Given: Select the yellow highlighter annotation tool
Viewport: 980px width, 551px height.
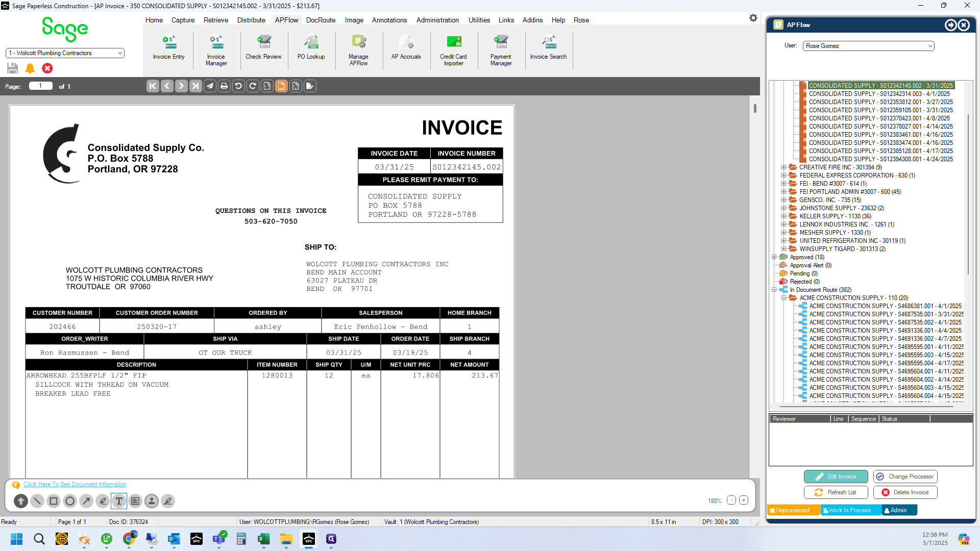Looking at the screenshot, I should coord(103,501).
